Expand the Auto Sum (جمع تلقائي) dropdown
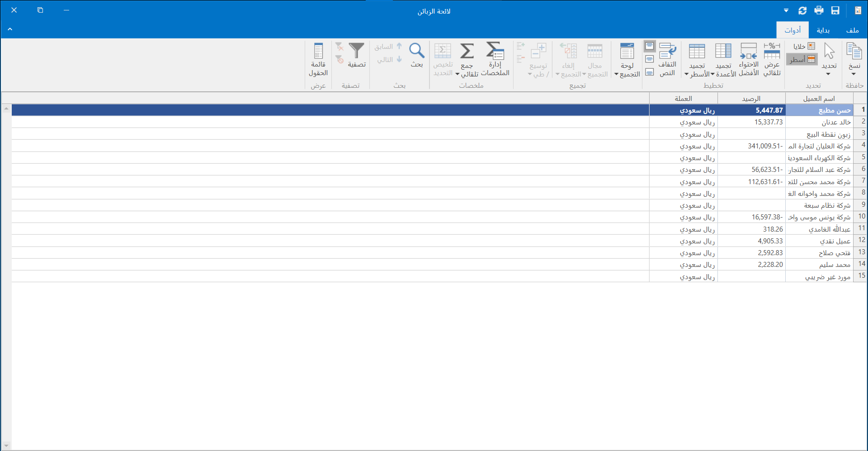This screenshot has height=451, width=868. point(458,74)
